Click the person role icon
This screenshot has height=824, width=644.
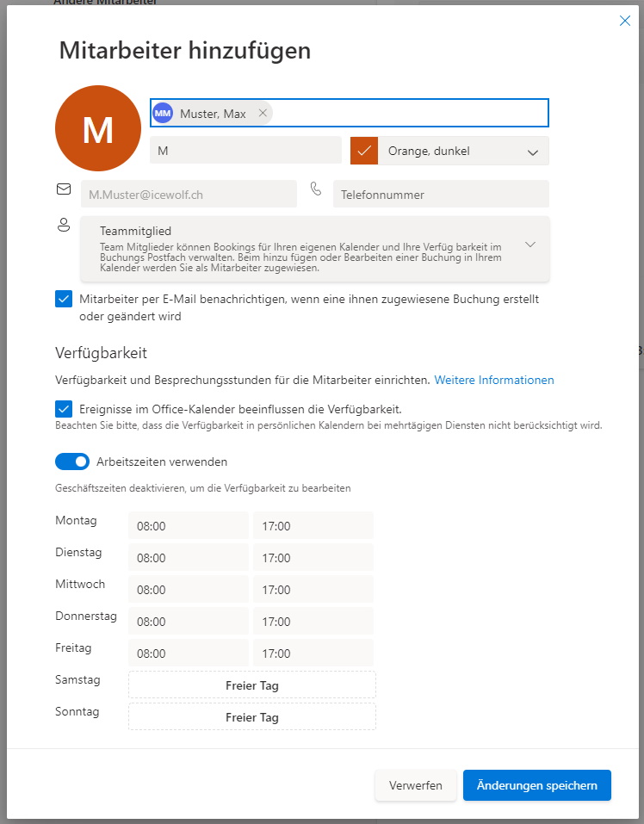tap(64, 225)
